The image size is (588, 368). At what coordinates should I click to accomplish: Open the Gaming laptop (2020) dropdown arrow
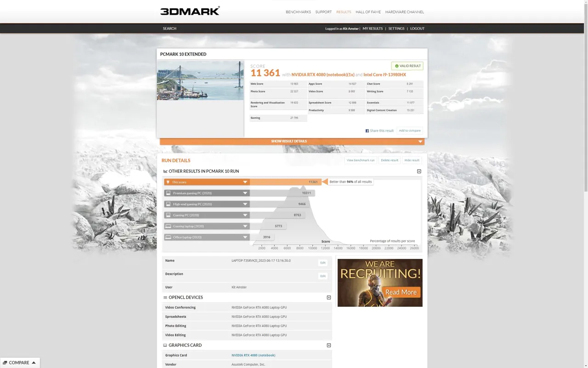click(245, 226)
